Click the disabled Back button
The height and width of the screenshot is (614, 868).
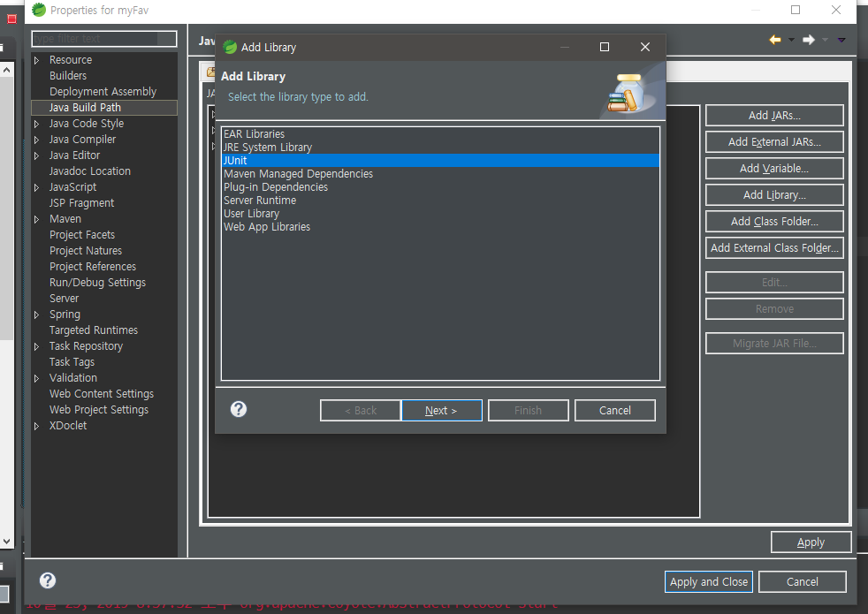coord(361,411)
